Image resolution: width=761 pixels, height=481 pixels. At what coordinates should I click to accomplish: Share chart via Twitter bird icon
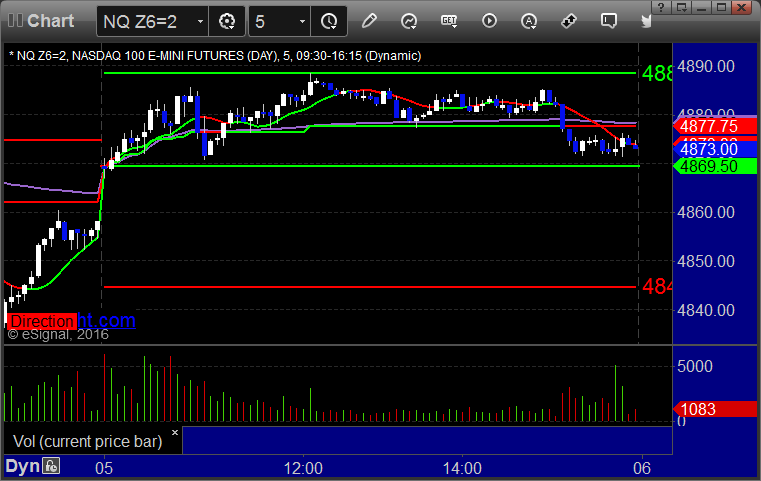(646, 21)
